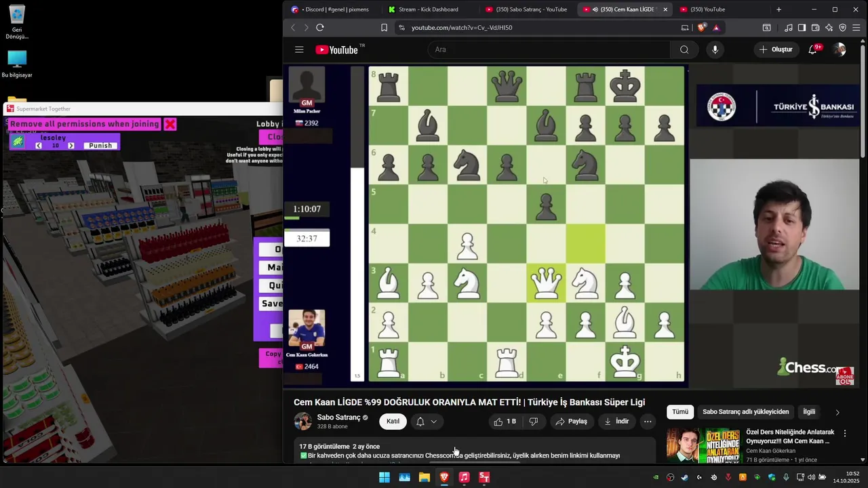Close the Cem Kaan LİGDE tab

[x=665, y=9]
